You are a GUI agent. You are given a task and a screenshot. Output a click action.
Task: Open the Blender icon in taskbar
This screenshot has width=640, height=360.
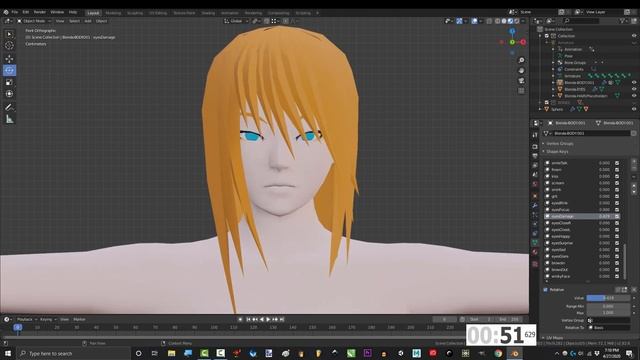coord(515,353)
